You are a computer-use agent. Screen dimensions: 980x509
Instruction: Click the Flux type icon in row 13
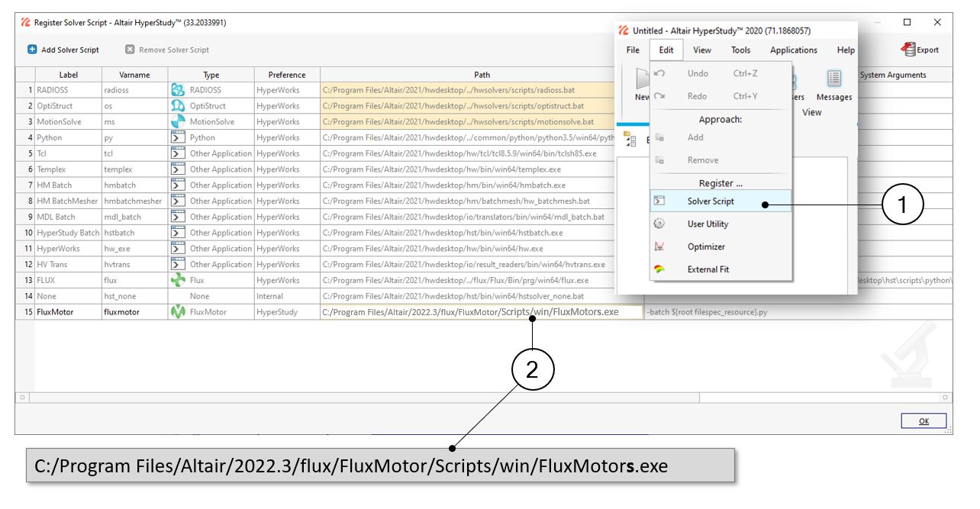pos(178,280)
